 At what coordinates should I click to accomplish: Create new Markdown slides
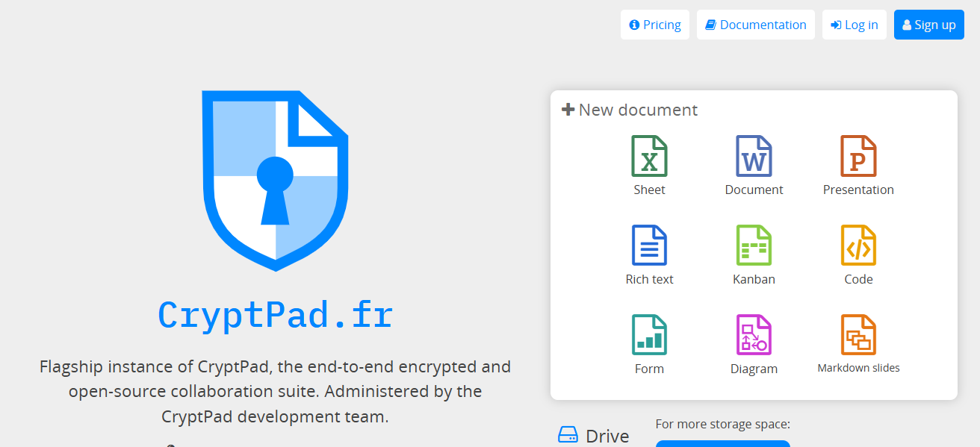click(858, 345)
